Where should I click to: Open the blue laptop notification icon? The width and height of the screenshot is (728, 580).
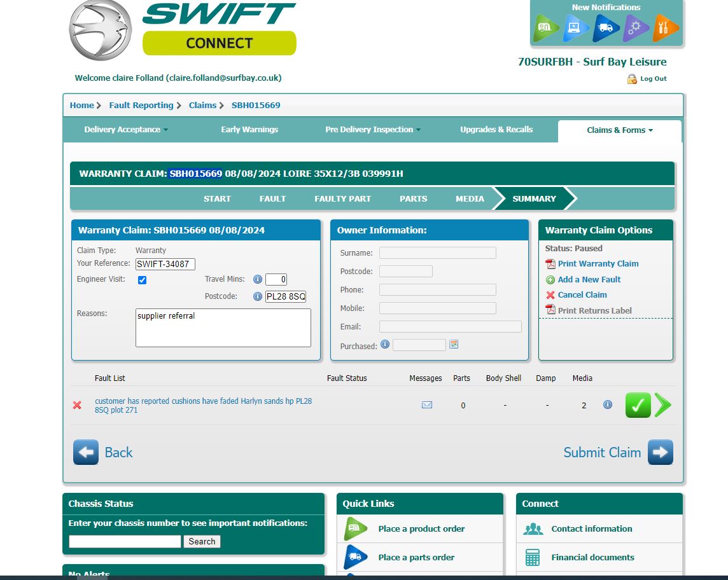[575, 28]
